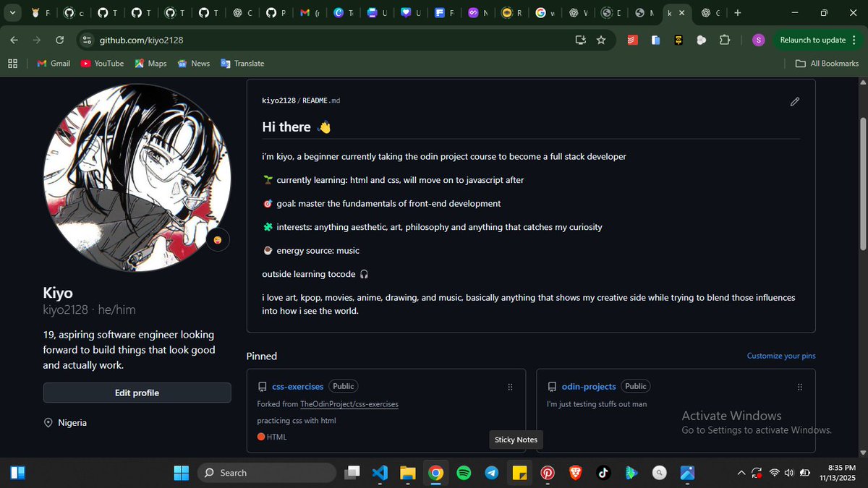Open the odin-projects repository link

589,387
